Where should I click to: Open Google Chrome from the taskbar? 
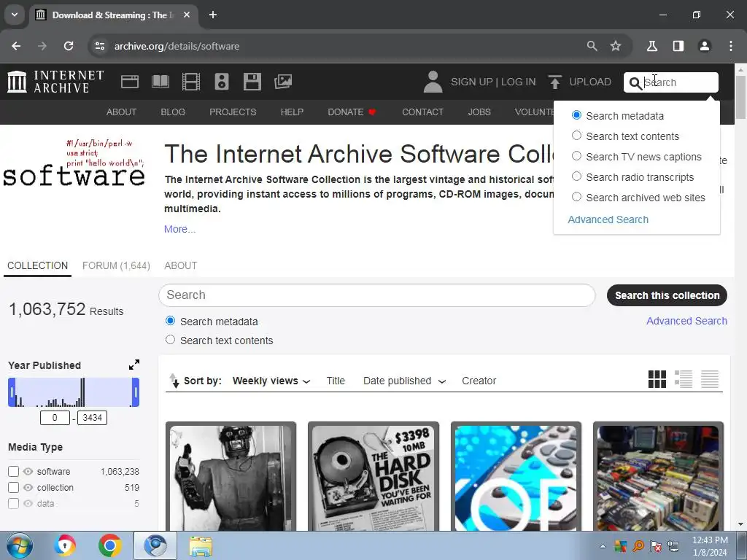(110, 545)
